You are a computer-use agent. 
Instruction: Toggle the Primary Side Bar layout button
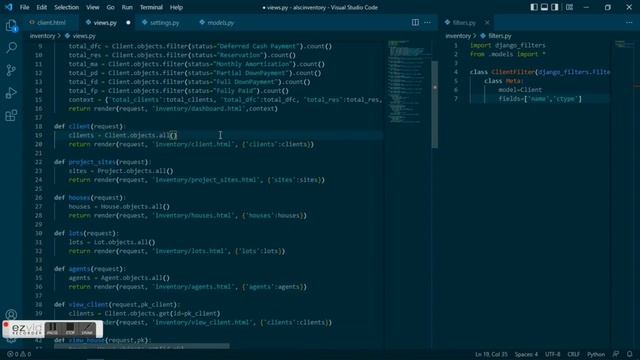[x=534, y=7]
